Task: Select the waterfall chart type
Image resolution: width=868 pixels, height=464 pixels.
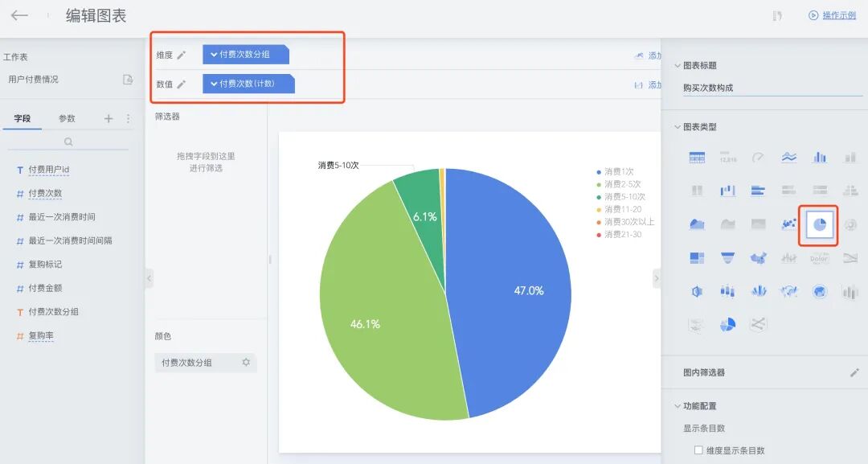Action: point(727,191)
